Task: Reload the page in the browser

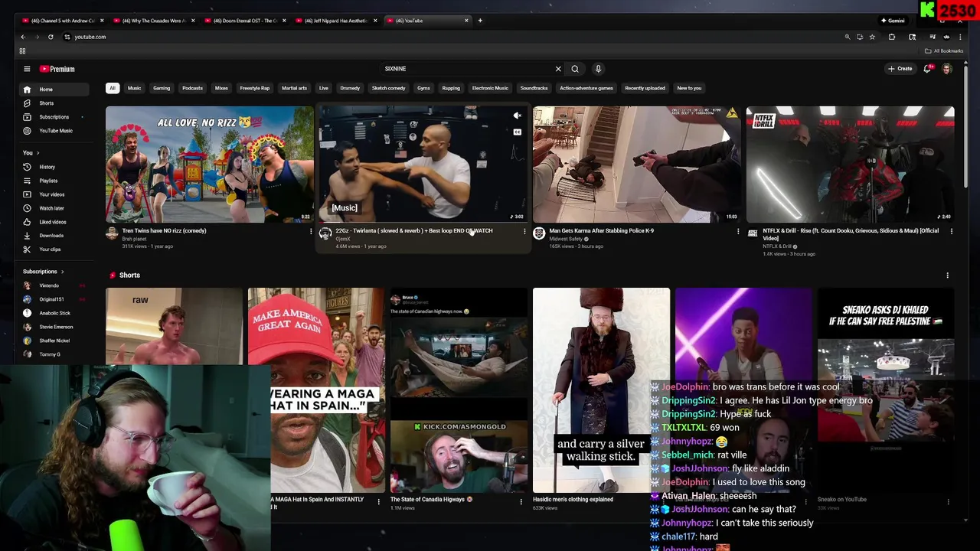Action: (51, 37)
